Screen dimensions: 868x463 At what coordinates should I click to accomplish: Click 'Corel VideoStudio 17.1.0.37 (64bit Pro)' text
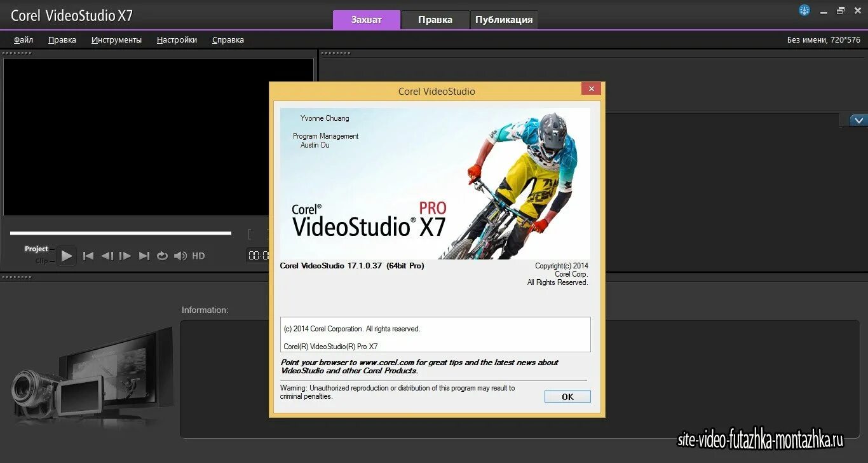(x=352, y=266)
